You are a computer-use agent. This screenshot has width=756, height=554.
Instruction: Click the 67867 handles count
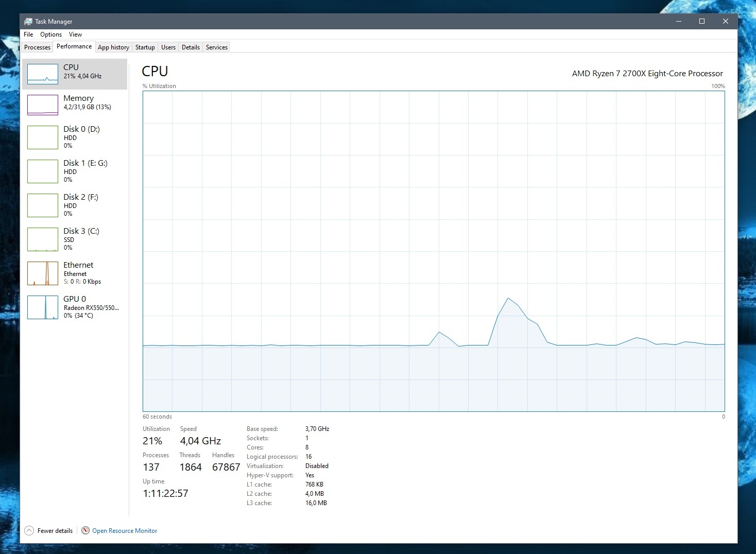tap(226, 468)
